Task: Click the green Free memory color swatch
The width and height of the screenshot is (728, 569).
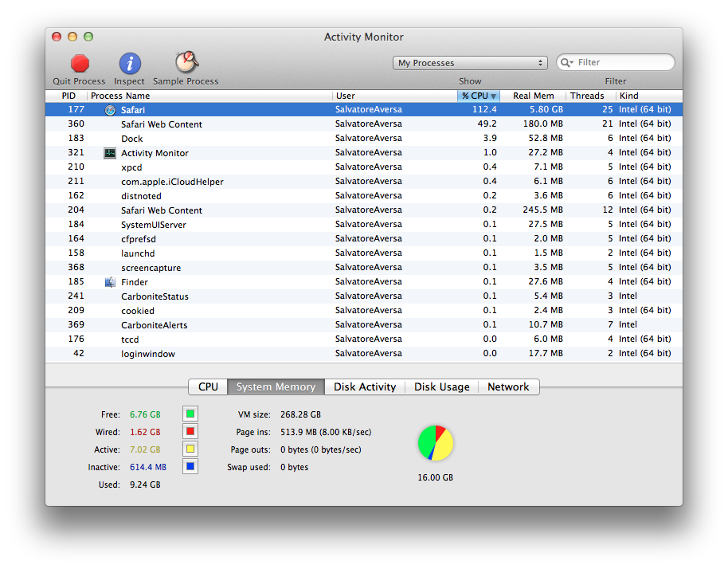Action: (x=190, y=414)
